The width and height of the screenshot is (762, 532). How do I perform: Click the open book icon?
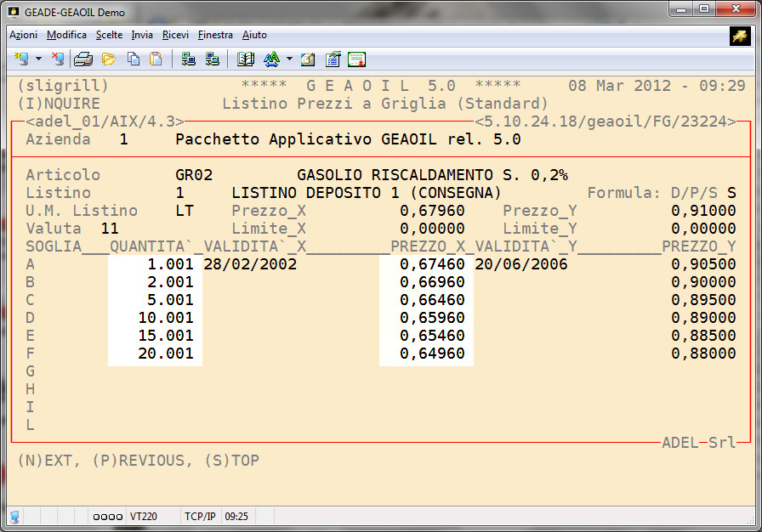click(246, 59)
